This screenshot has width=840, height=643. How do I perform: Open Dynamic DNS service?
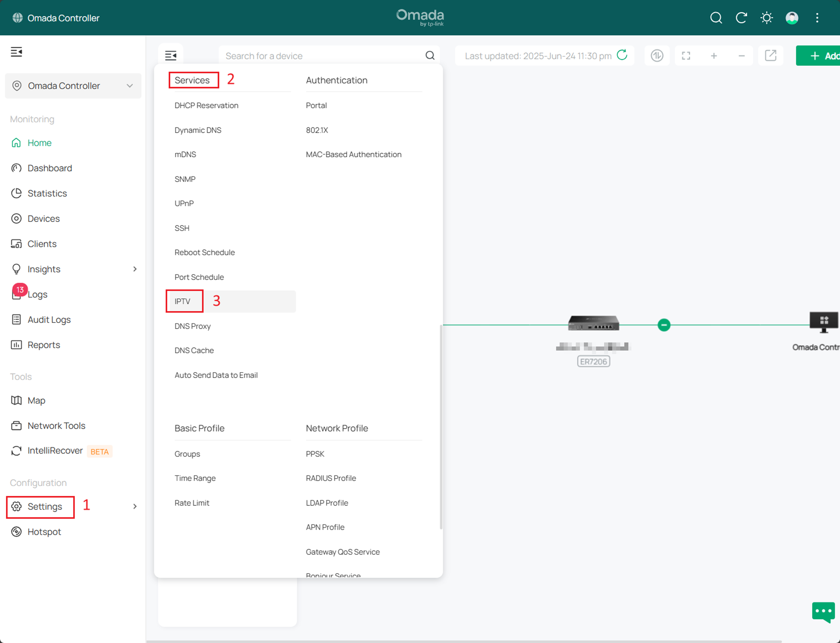(x=198, y=130)
